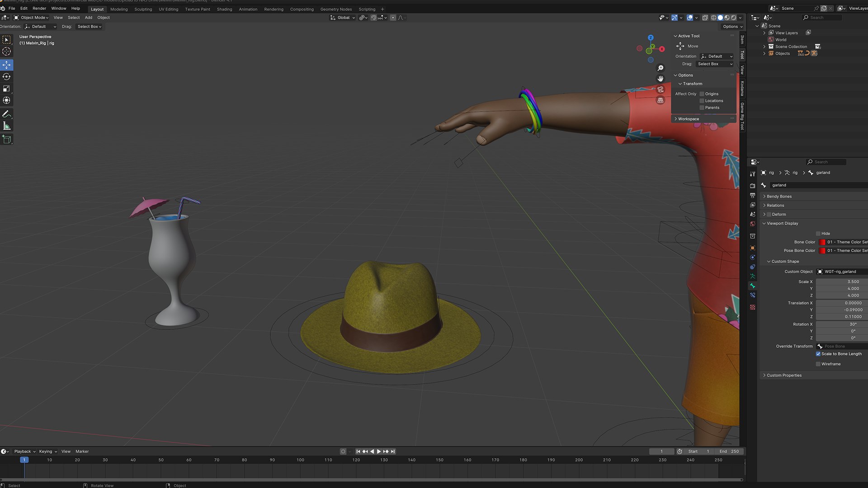The width and height of the screenshot is (868, 488).
Task: Select the Transform tool
Action: [7, 100]
